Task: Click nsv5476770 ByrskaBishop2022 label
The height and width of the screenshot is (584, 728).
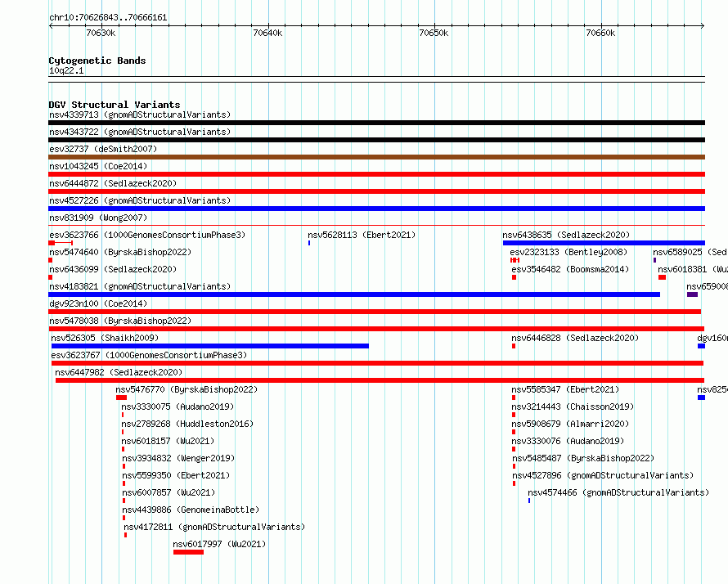Action: point(186,389)
